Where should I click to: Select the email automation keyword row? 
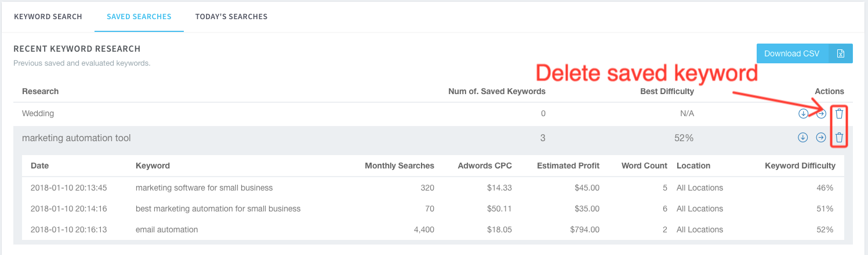point(167,229)
